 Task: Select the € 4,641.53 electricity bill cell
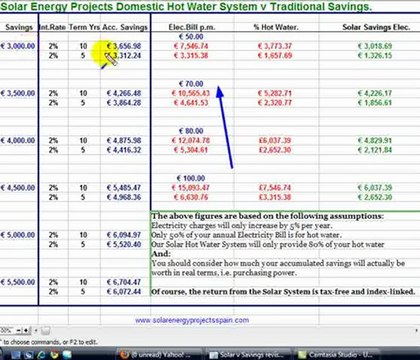pyautogui.click(x=191, y=103)
